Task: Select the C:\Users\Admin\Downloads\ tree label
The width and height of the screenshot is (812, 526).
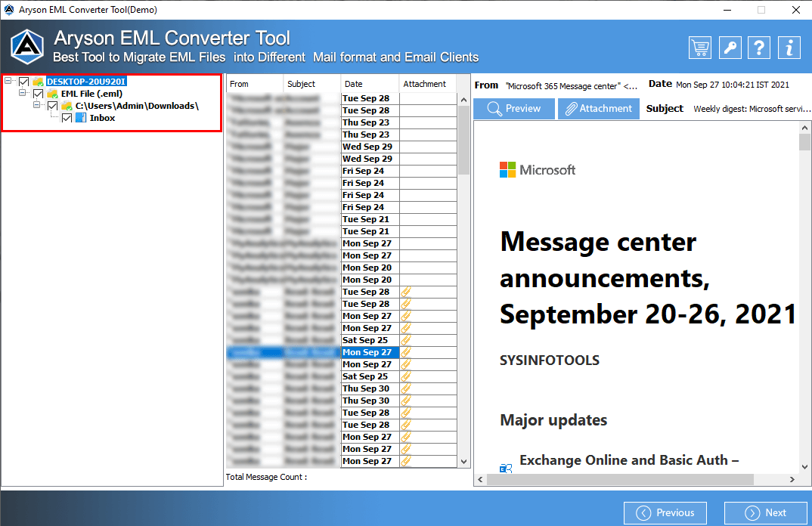Action: (138, 106)
